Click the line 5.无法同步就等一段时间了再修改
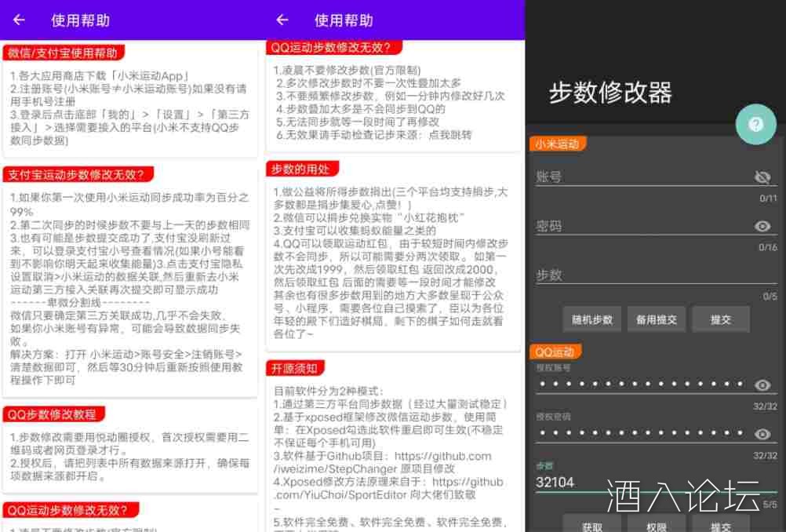The width and height of the screenshot is (786, 532). (x=358, y=122)
